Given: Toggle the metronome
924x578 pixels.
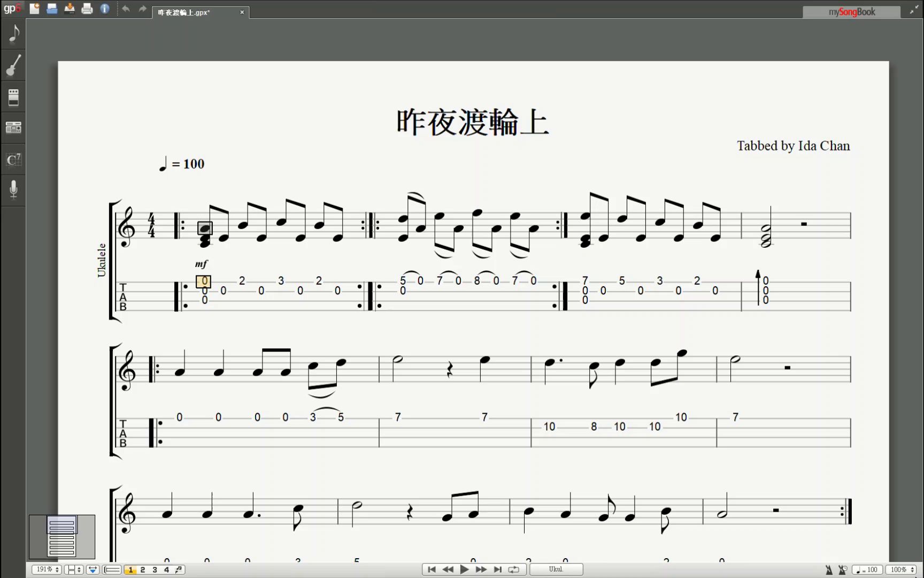Looking at the screenshot, I should [x=829, y=570].
